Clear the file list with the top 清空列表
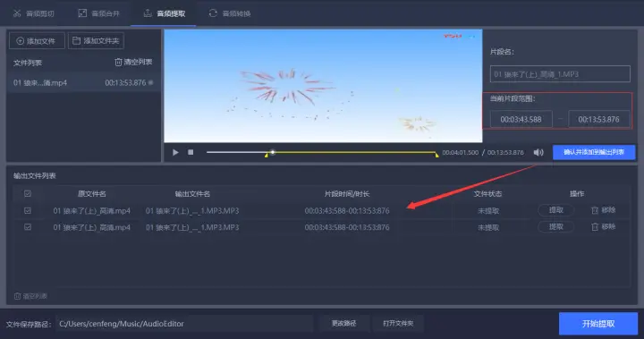The image size is (644, 339). [x=133, y=62]
